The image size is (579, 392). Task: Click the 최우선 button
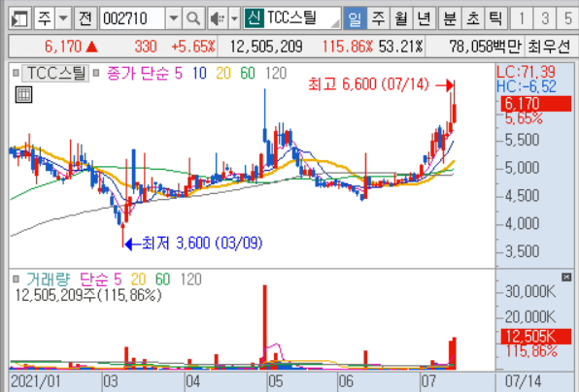(550, 47)
